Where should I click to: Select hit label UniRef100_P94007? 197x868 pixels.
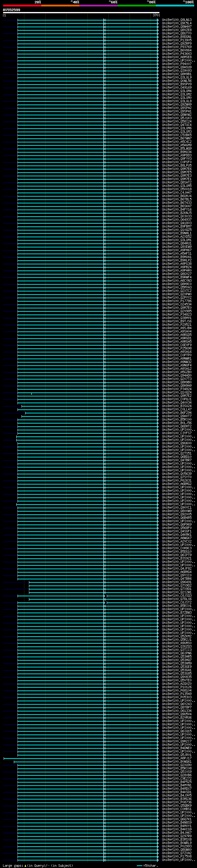pyautogui.click(x=177, y=64)
